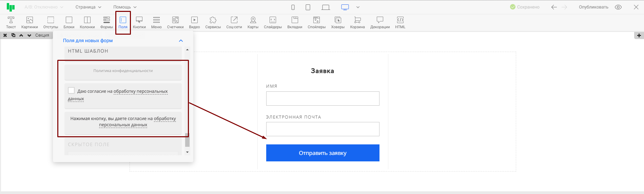Open the Картинки (Images) tool
This screenshot has height=194, width=644.
30,22
